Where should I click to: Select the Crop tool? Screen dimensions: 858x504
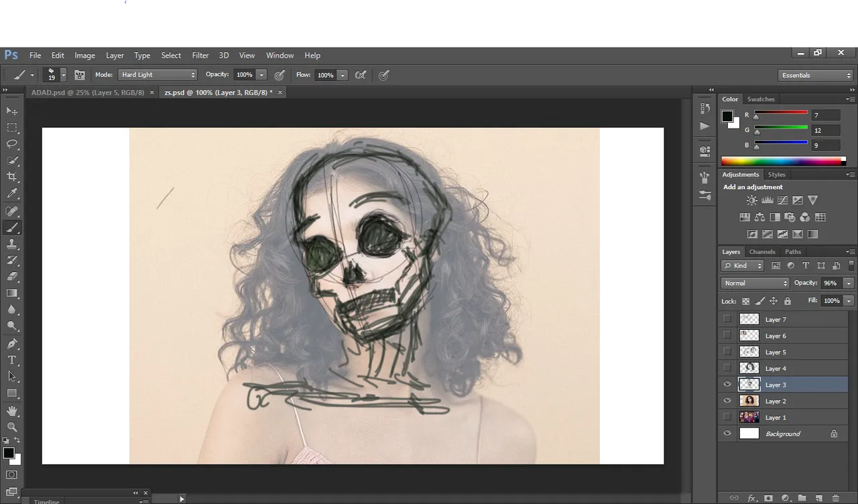pyautogui.click(x=12, y=177)
